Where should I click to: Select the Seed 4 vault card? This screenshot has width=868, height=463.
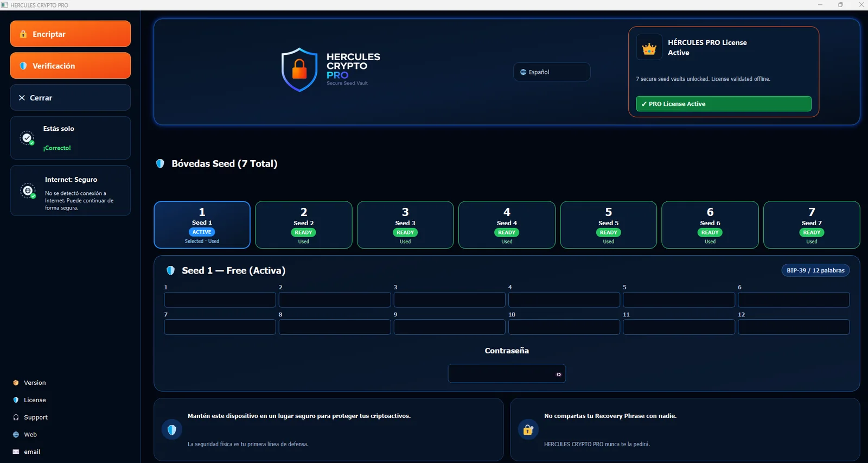pos(507,225)
